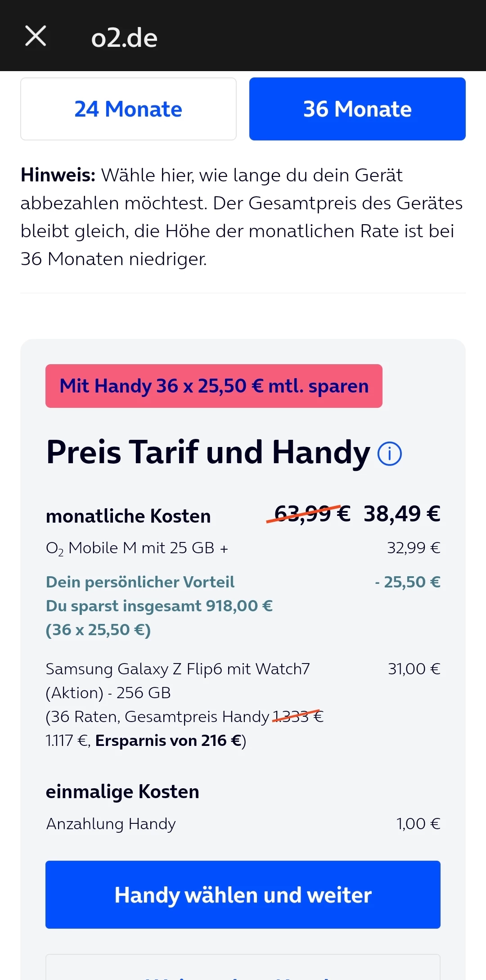Tap the 'Preis Tarif und Handy' heading

(208, 452)
